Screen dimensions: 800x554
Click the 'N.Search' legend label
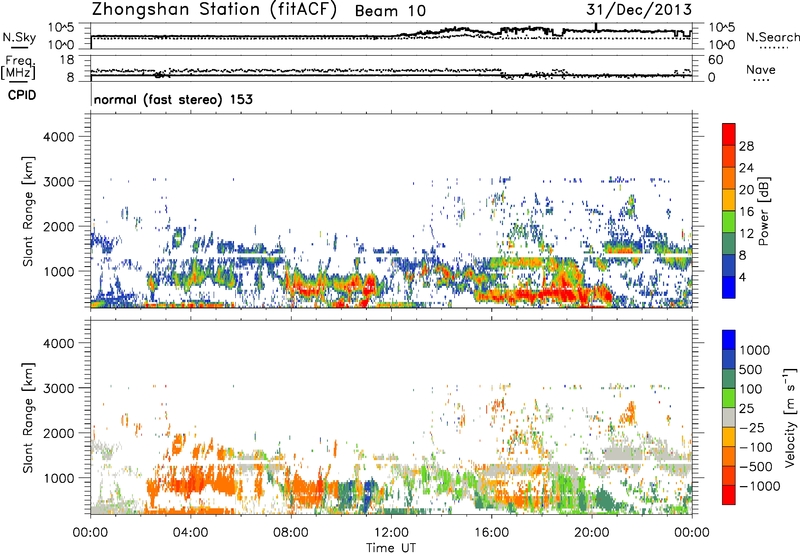[x=772, y=37]
